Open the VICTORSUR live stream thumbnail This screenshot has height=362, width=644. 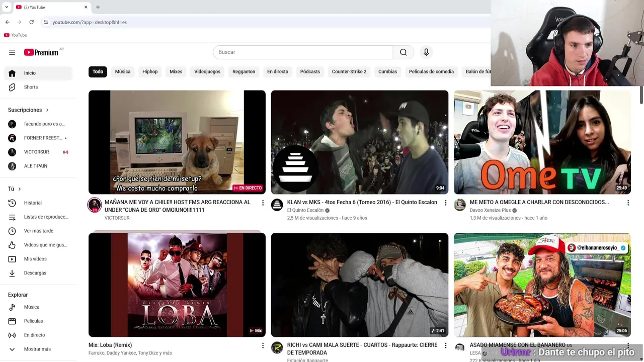click(177, 142)
